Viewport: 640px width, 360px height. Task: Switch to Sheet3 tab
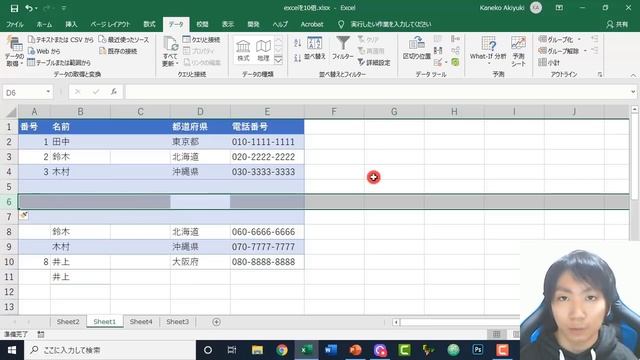click(x=178, y=322)
